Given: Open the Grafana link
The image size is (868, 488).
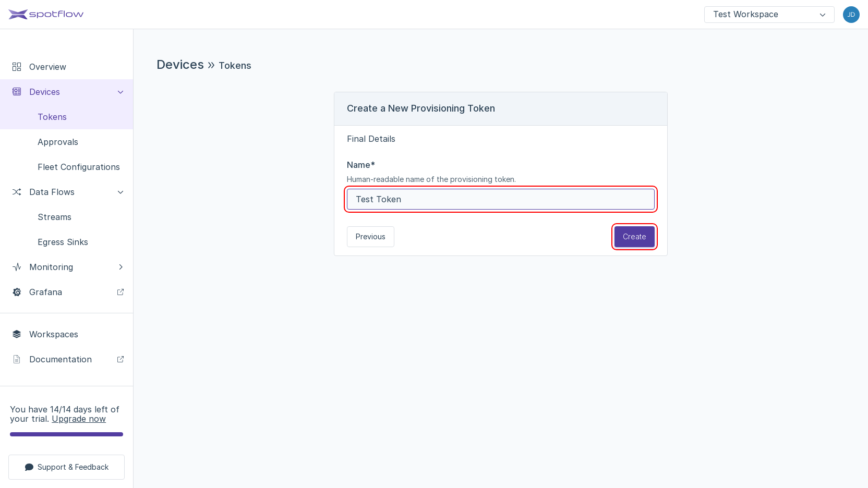Looking at the screenshot, I should point(67,292).
